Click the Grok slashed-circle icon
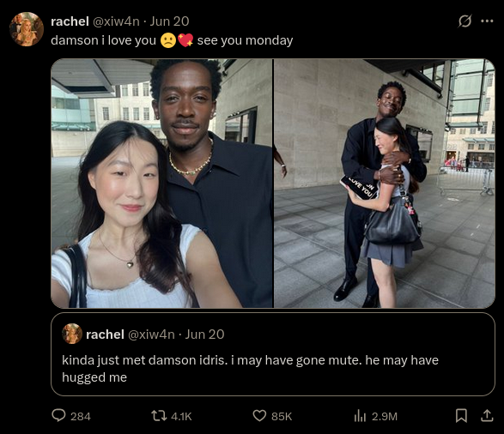This screenshot has width=504, height=434. [465, 21]
